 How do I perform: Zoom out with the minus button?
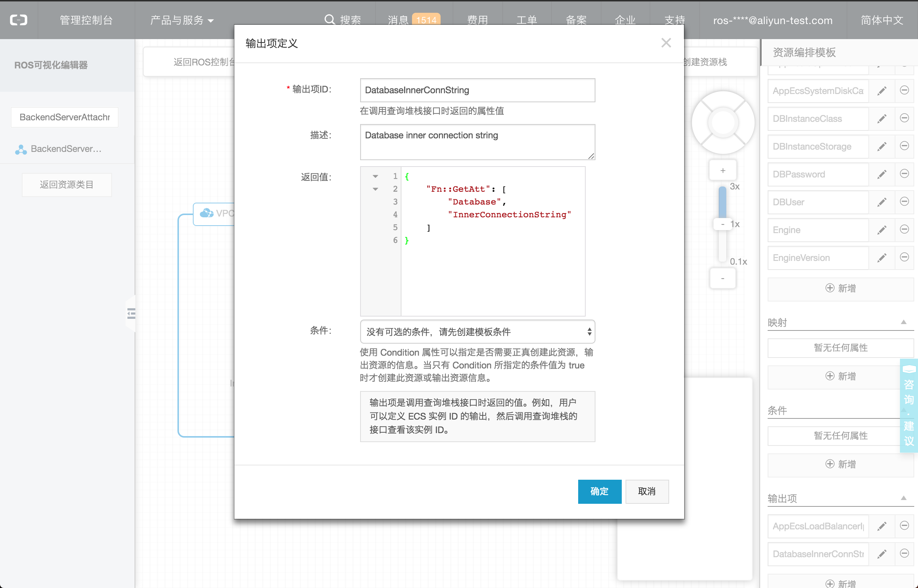[x=723, y=278]
